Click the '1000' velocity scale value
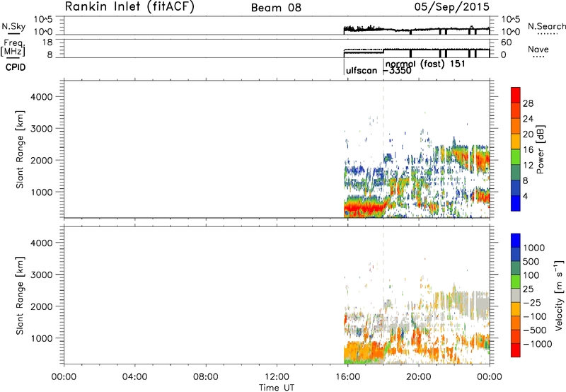Image resolution: width=566 pixels, height=392 pixels. tap(534, 248)
